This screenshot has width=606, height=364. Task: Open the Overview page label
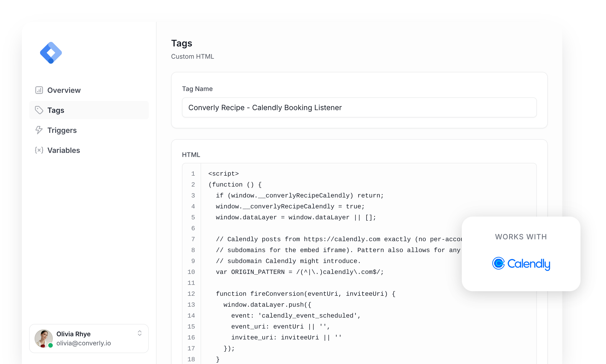point(64,90)
